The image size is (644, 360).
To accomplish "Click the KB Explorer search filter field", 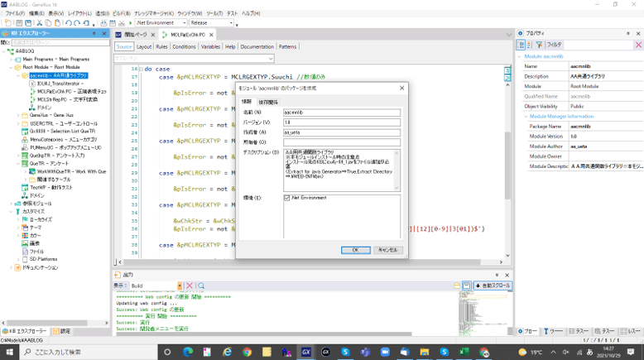I will coord(60,43).
